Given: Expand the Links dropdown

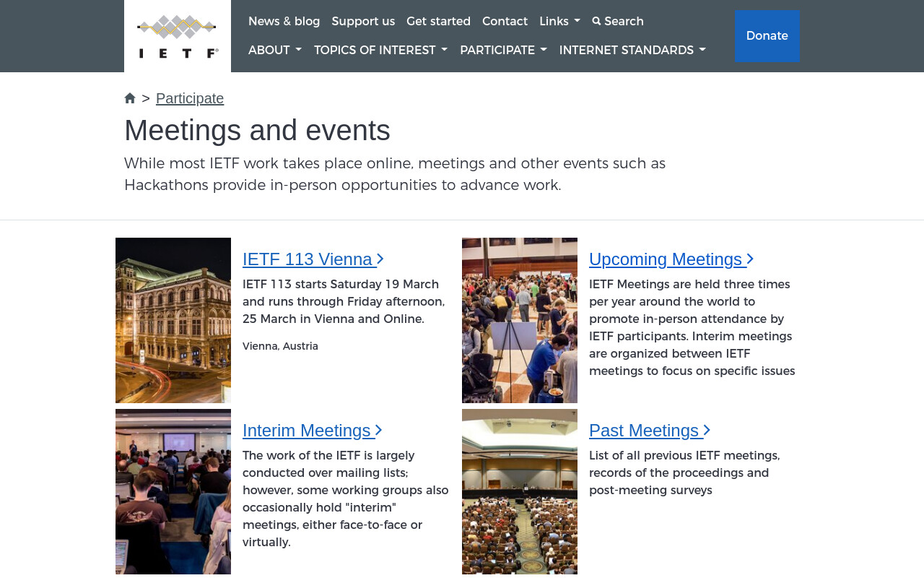Looking at the screenshot, I should pyautogui.click(x=559, y=22).
